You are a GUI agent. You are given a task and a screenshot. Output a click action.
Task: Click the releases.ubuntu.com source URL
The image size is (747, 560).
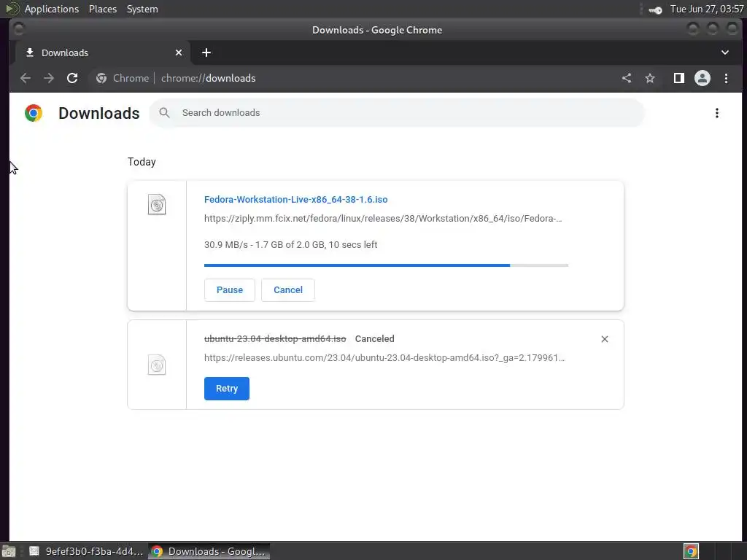pyautogui.click(x=384, y=357)
